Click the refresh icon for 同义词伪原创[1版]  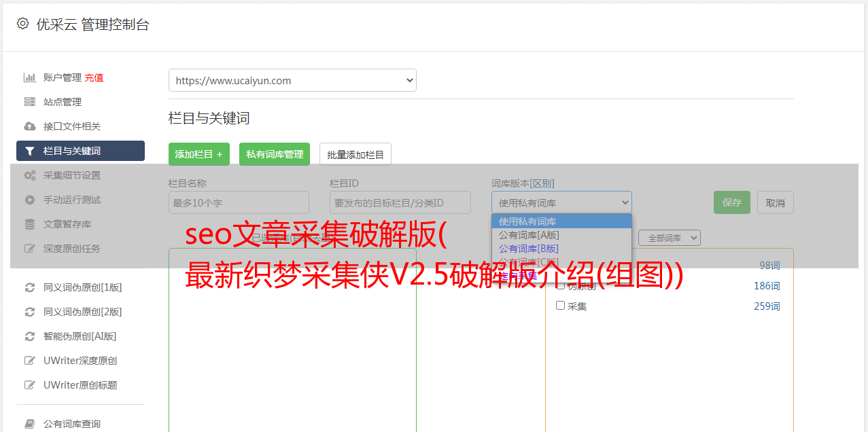point(30,287)
